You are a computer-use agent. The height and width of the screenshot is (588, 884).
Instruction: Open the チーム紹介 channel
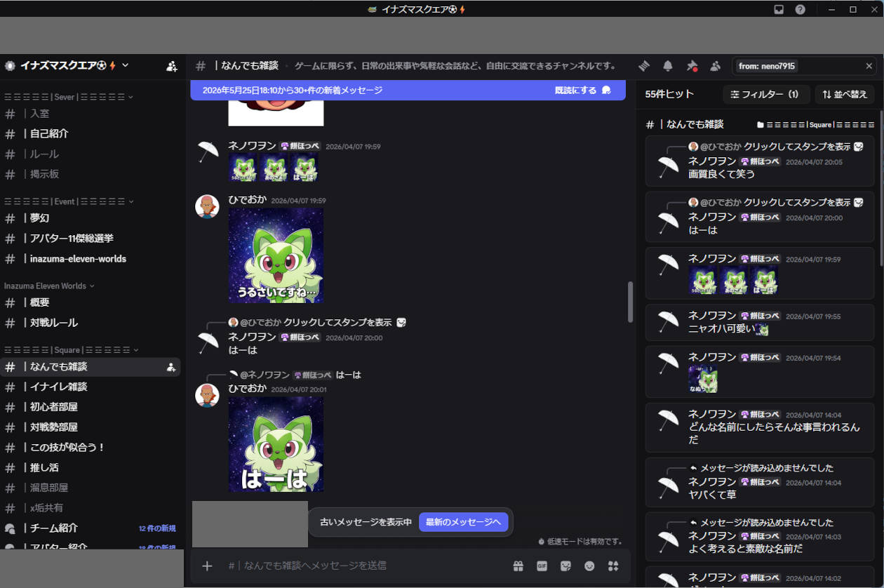91,528
